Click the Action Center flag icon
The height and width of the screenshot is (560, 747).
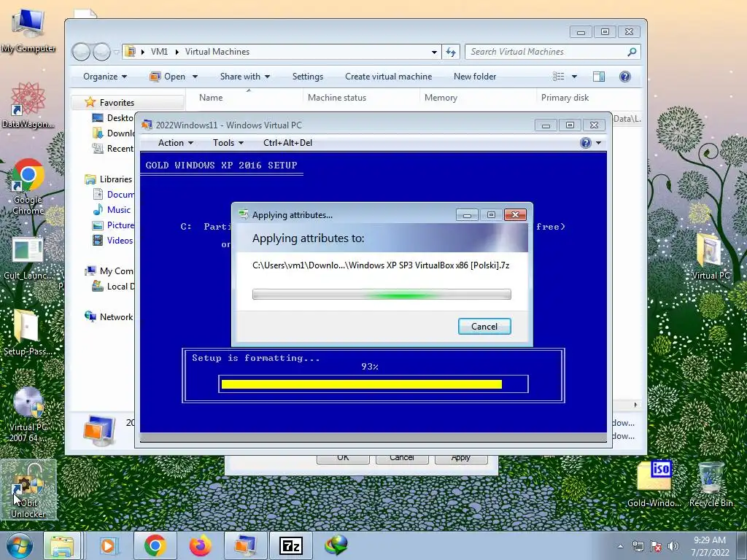656,546
